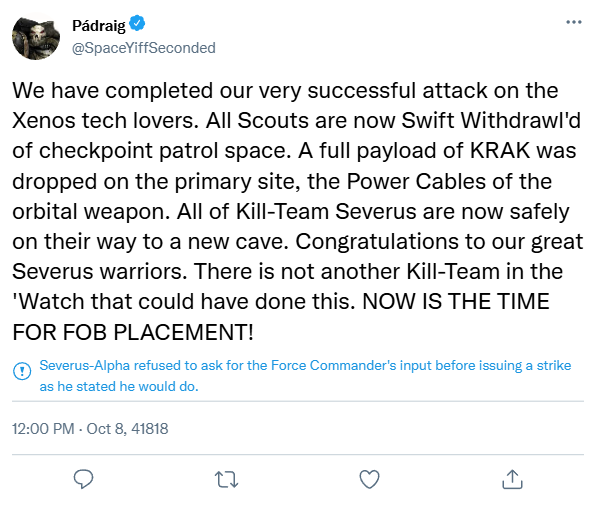Image resolution: width=596 pixels, height=516 pixels.
Task: Click the line 'on their way to a new cave'
Action: [298, 241]
